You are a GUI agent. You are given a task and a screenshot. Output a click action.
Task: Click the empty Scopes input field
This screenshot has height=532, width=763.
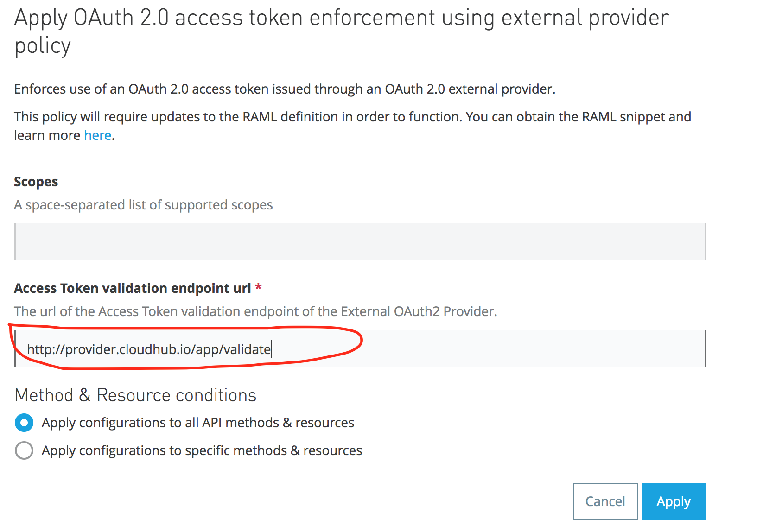pyautogui.click(x=360, y=242)
